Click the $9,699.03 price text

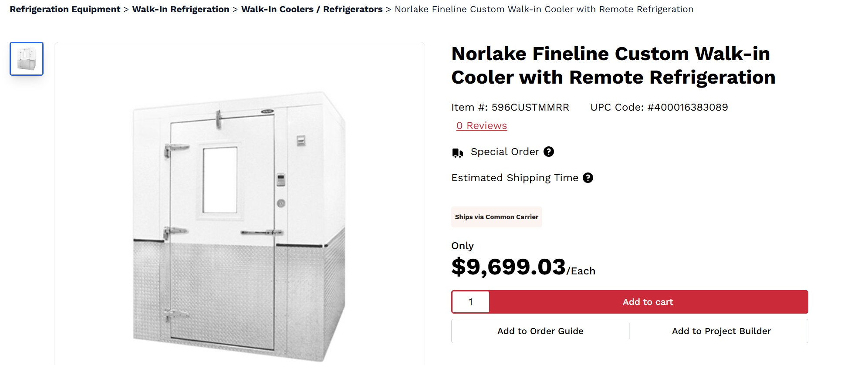(x=508, y=267)
